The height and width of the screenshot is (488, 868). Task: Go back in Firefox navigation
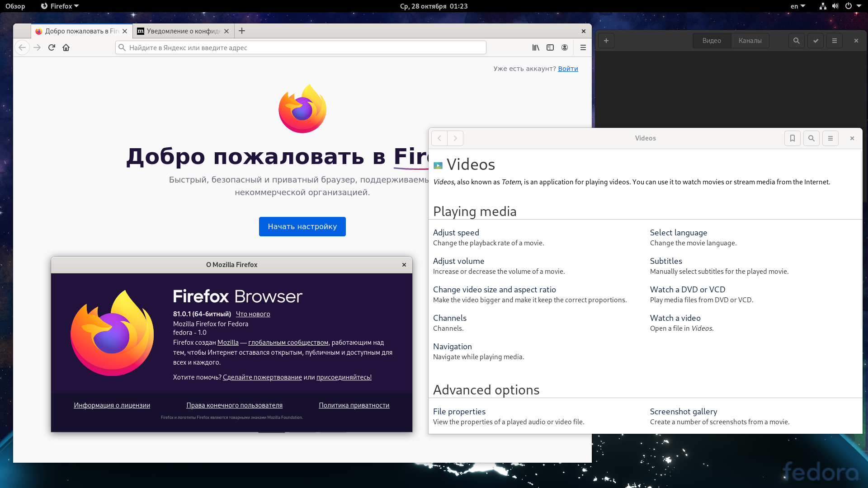(x=22, y=47)
